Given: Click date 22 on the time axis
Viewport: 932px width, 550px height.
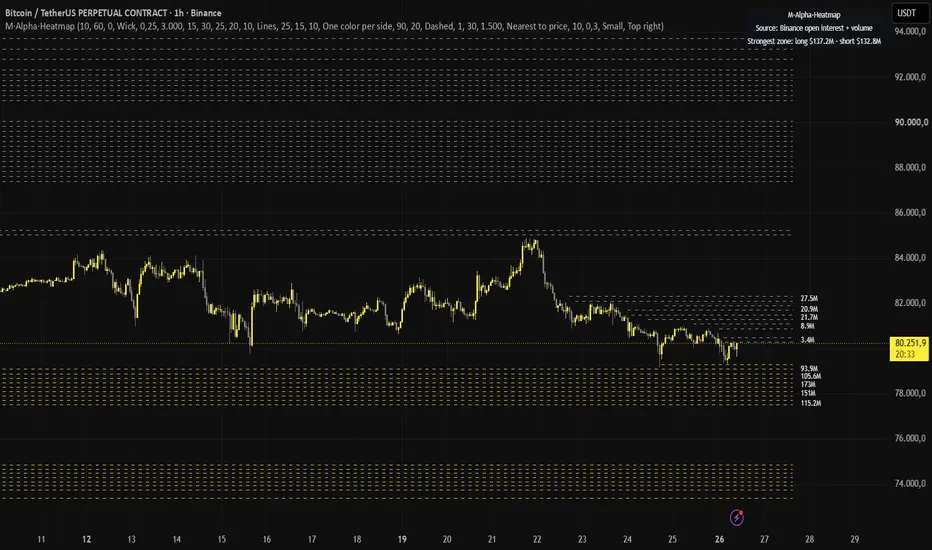Looking at the screenshot, I should (x=537, y=539).
